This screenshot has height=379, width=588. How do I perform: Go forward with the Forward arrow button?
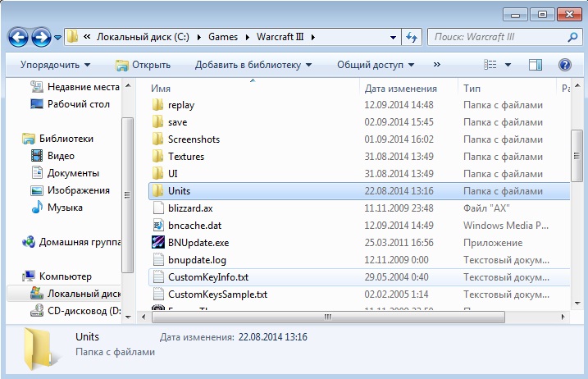[41, 38]
